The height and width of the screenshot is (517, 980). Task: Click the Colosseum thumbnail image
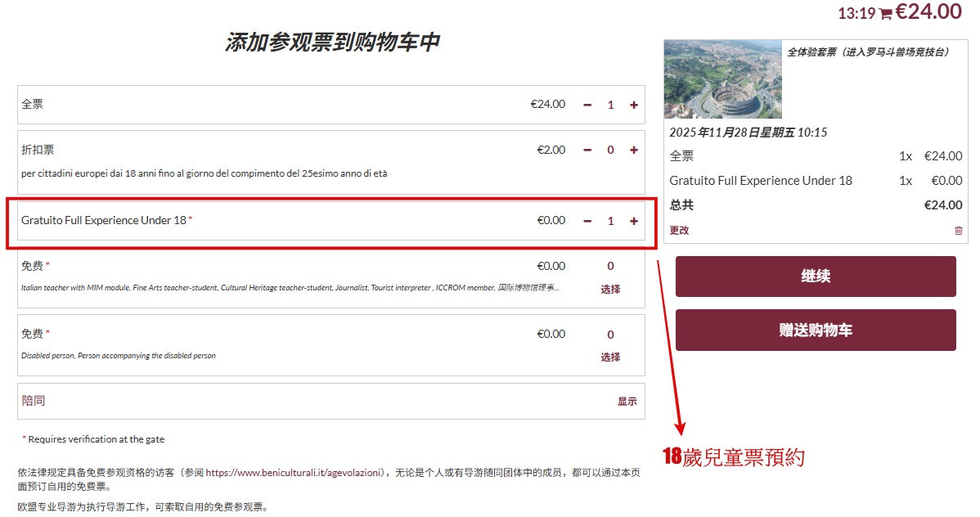[722, 79]
